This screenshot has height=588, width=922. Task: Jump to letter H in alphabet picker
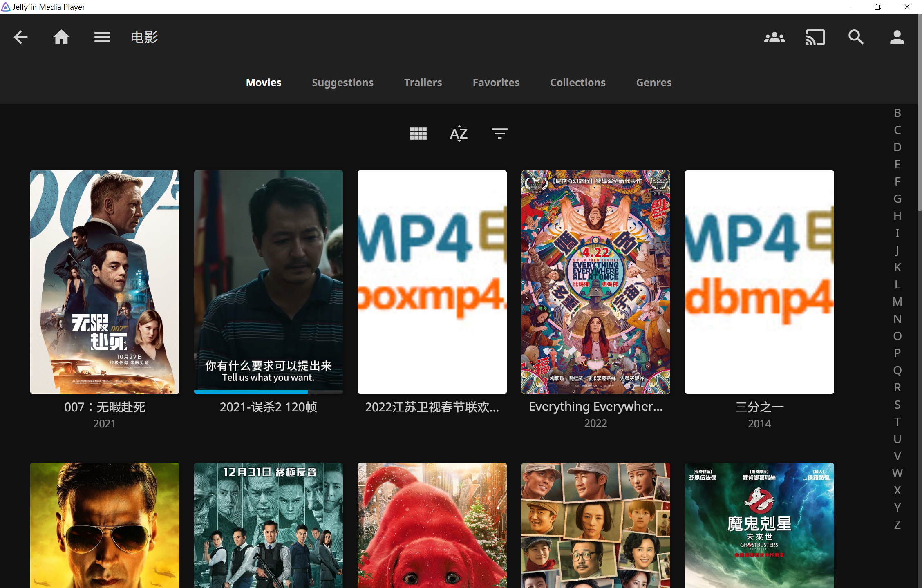coord(897,216)
